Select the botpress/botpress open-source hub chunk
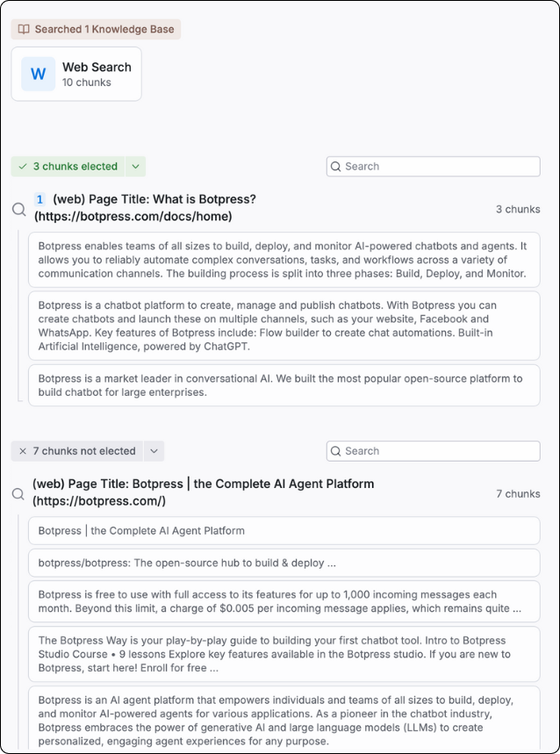The height and width of the screenshot is (754, 560). click(284, 563)
